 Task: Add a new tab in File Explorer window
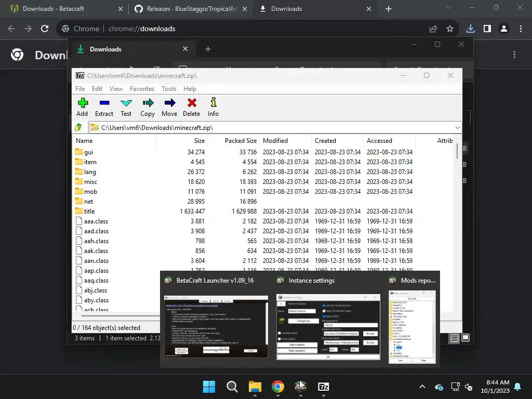(x=208, y=49)
